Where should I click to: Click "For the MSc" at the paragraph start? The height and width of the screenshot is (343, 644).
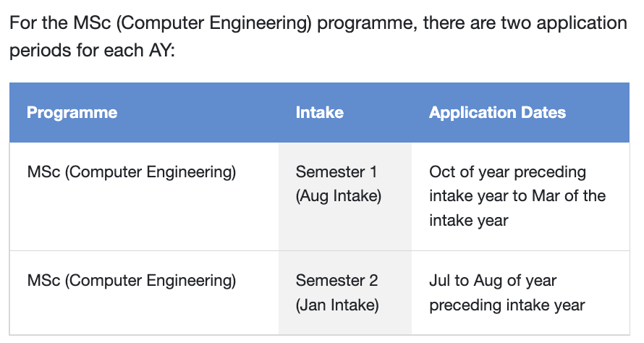pyautogui.click(x=49, y=22)
